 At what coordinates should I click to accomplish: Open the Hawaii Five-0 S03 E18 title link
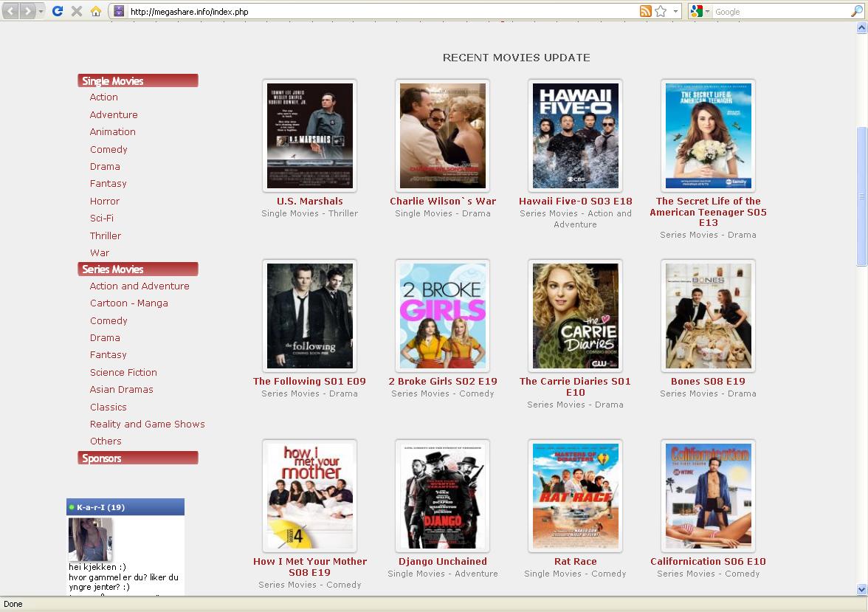pyautogui.click(x=575, y=201)
